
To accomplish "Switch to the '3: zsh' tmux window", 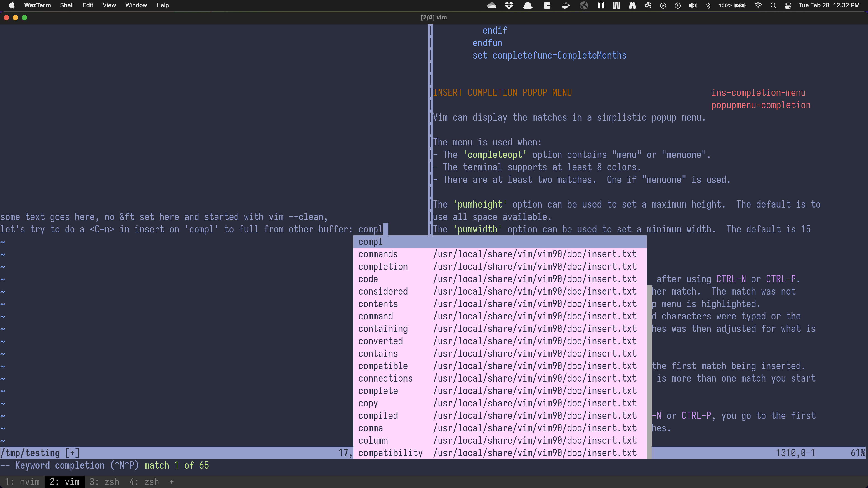I will click(104, 482).
